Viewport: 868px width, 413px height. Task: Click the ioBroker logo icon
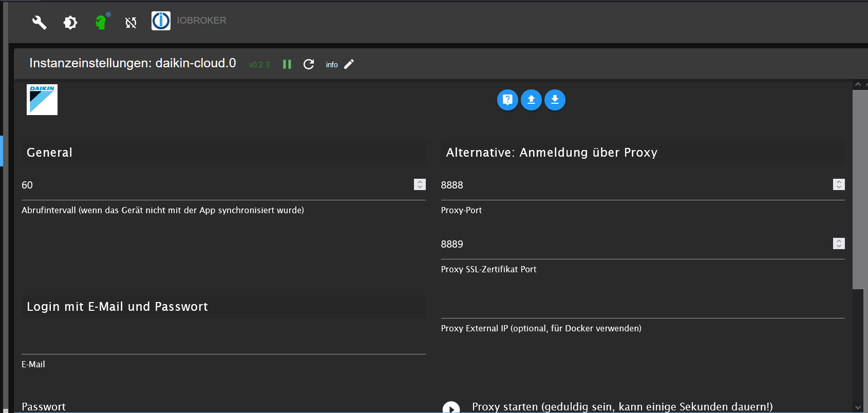[x=161, y=21]
